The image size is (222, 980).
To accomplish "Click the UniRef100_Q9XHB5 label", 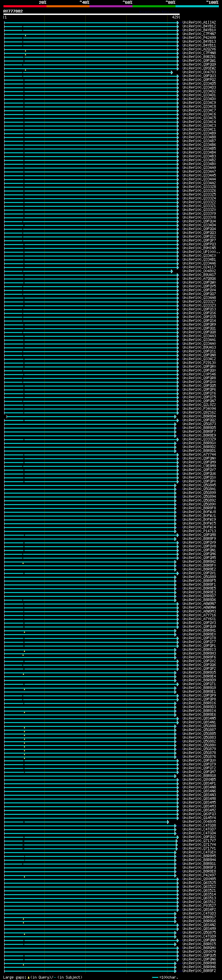I will (x=199, y=780).
